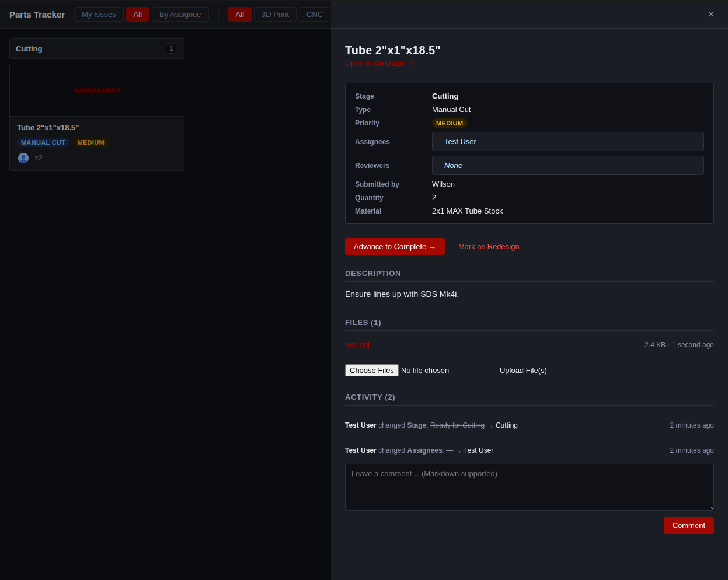
Task: Open the part in OnShape link
Action: click(379, 64)
